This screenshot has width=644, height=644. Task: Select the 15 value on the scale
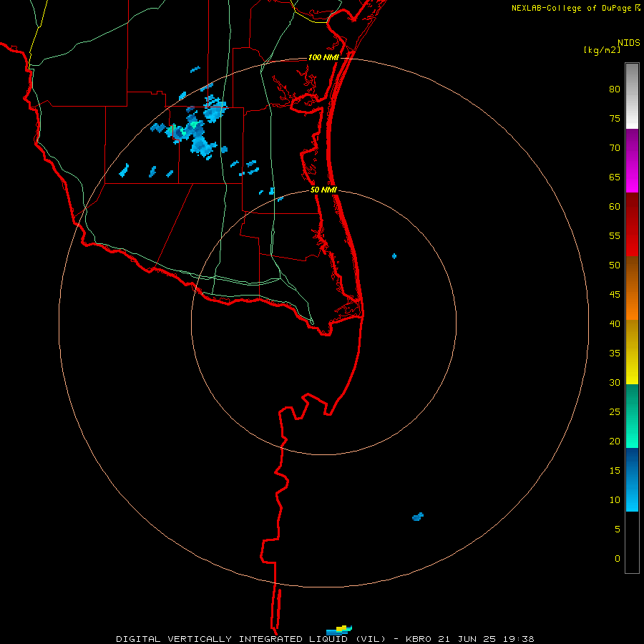click(615, 470)
